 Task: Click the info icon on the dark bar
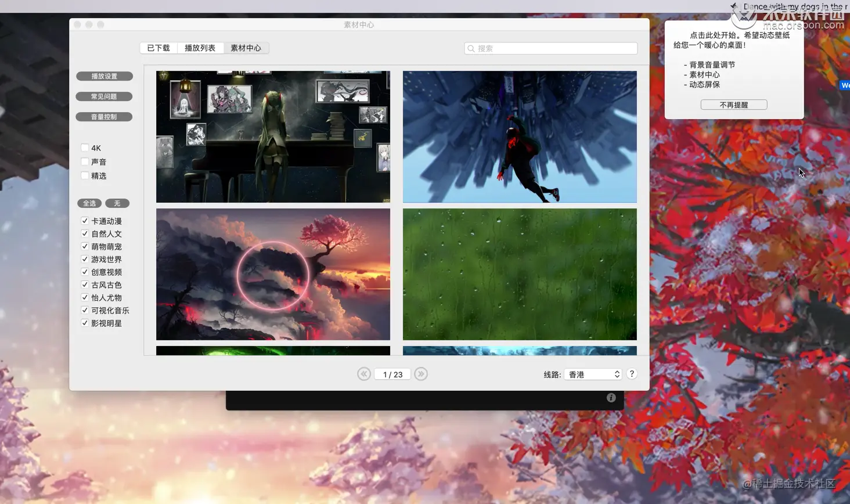point(611,398)
